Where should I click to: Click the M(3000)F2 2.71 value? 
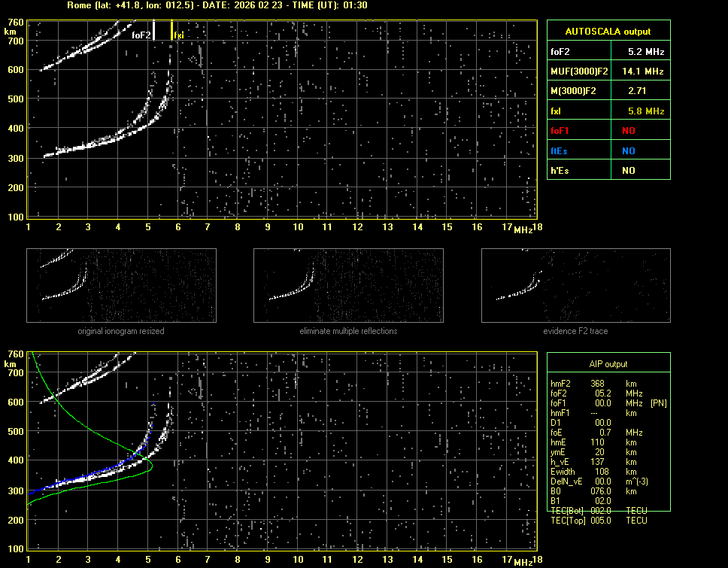[x=646, y=91]
